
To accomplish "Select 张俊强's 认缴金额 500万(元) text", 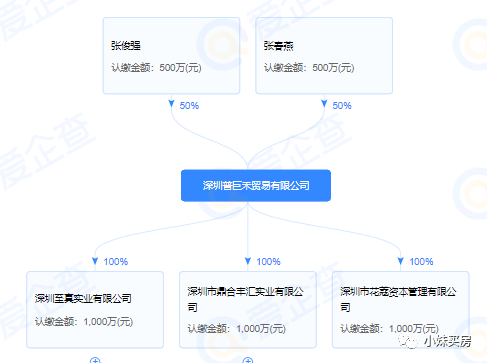I will [156, 68].
